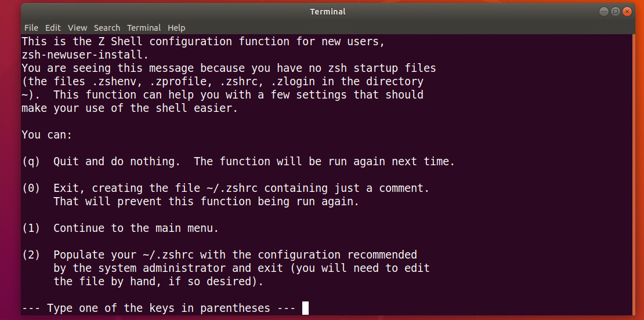644x320 pixels.
Task: Click the Terminal title in the title bar
Action: click(328, 12)
